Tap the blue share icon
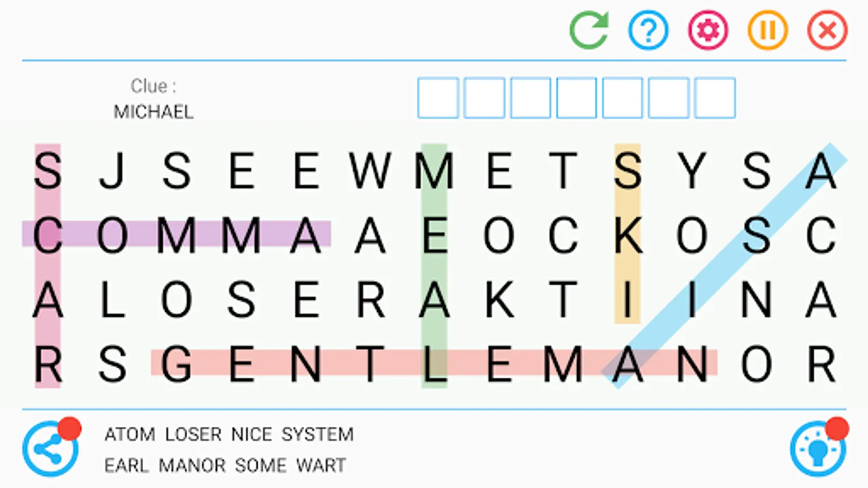Viewport: 868px width, 488px height. pyautogui.click(x=50, y=449)
